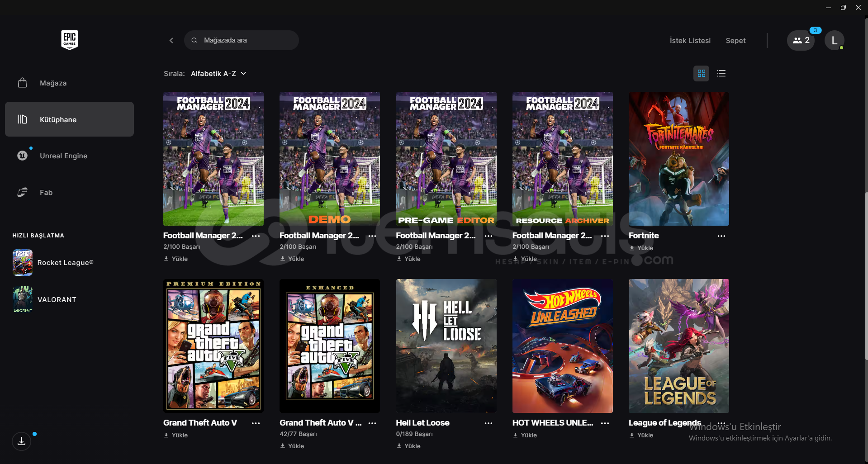Viewport: 868px width, 464px height.
Task: Open more options for Resource Archiver
Action: [605, 236]
